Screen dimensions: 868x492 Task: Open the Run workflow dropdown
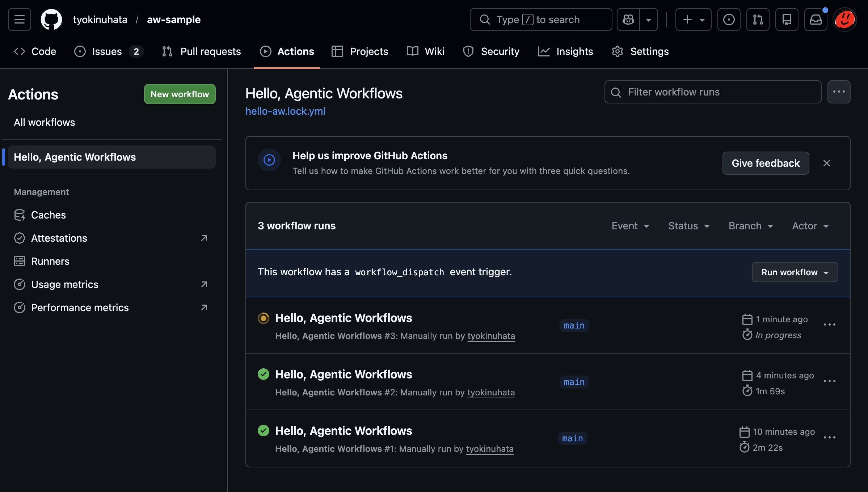point(795,272)
